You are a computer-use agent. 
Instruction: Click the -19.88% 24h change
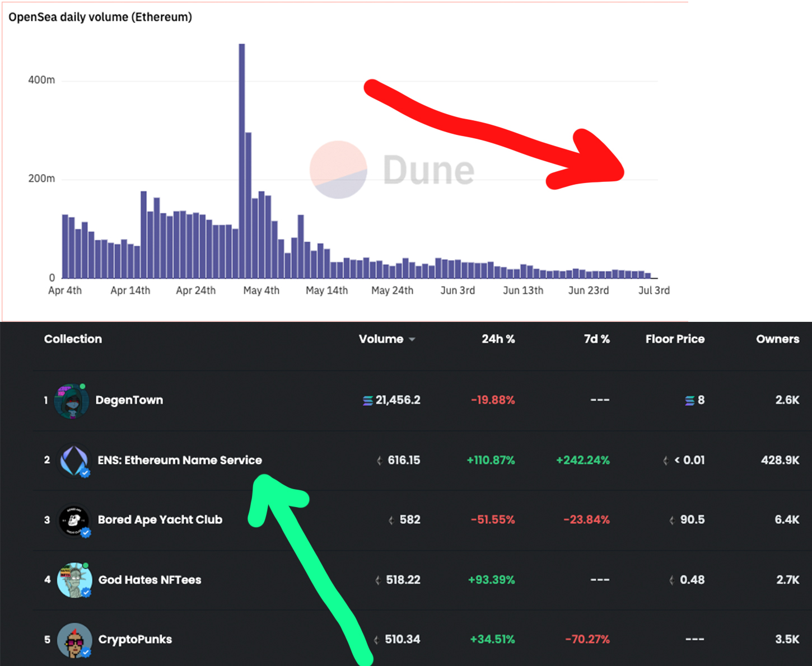click(493, 400)
